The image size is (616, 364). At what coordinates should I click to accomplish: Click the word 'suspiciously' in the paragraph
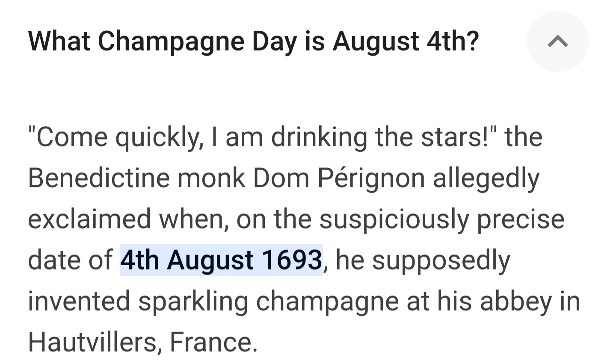(x=394, y=219)
